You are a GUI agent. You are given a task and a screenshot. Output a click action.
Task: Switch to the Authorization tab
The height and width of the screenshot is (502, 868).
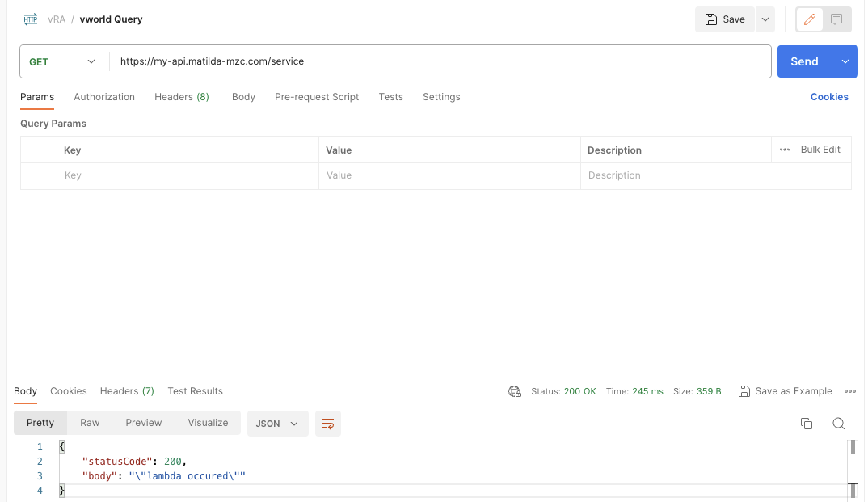(x=104, y=97)
